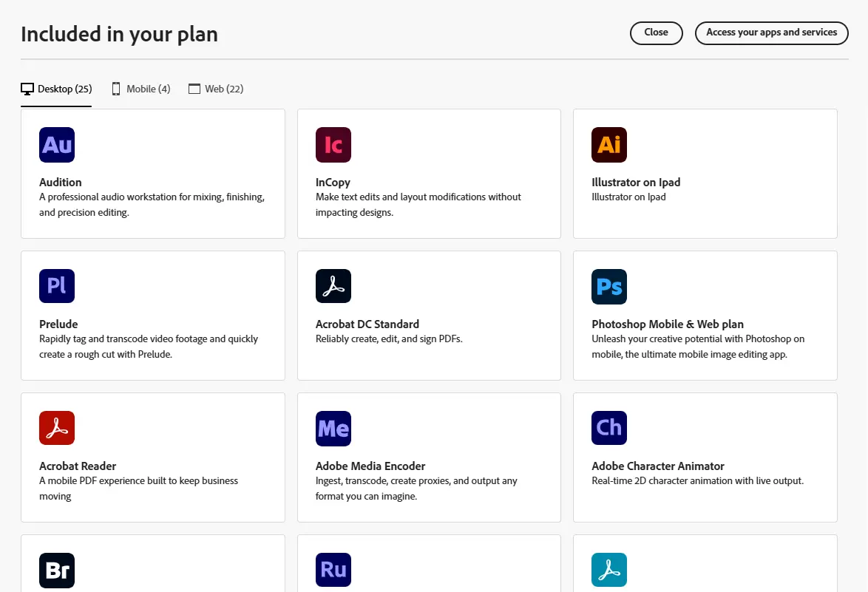The width and height of the screenshot is (868, 592).
Task: Click the Premiere Rush Ru icon
Action: coord(333,569)
